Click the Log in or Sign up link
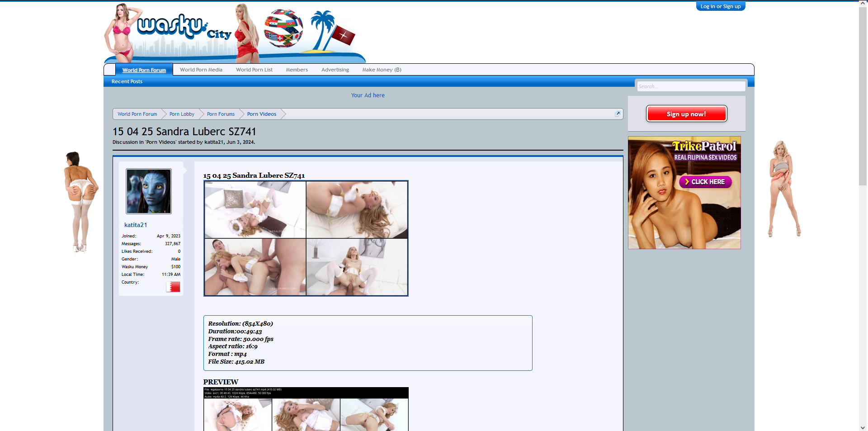 point(720,6)
